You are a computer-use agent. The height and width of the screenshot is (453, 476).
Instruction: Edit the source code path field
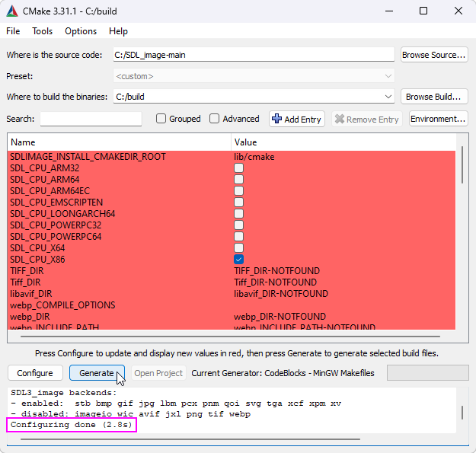click(254, 55)
